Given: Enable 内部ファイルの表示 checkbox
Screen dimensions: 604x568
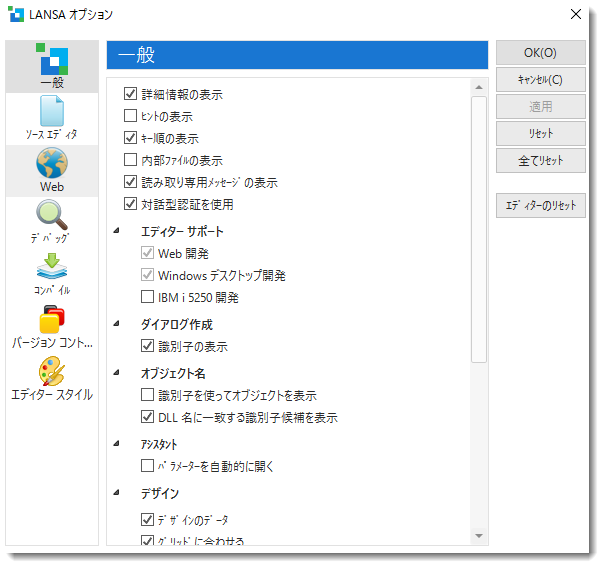Looking at the screenshot, I should (x=130, y=159).
